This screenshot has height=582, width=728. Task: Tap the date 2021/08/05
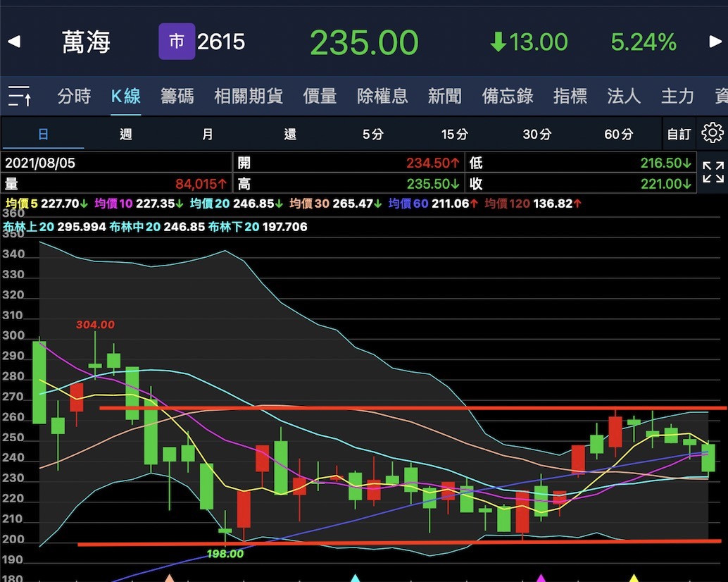click(40, 163)
